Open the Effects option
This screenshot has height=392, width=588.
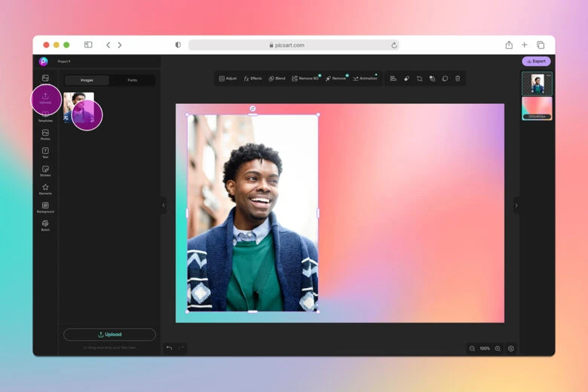pyautogui.click(x=253, y=78)
